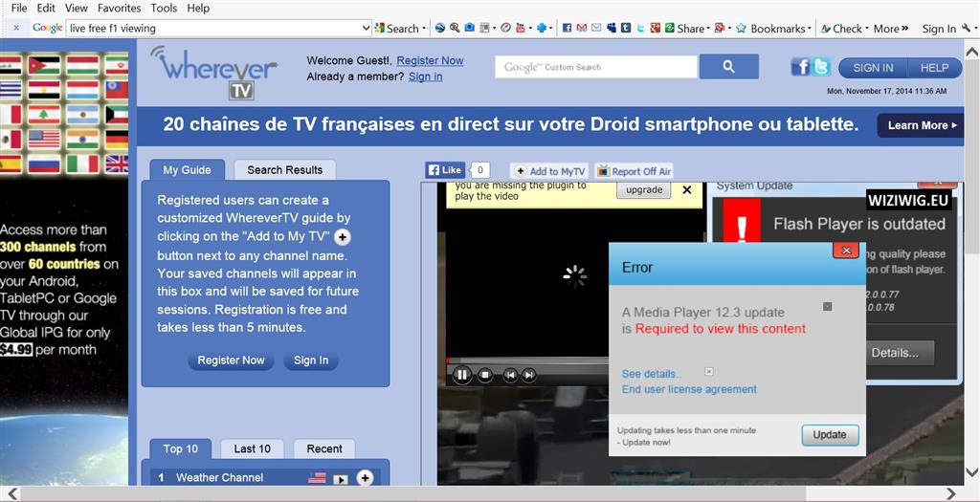Click the magnifier search button beside Custom Search
This screenshot has width=980, height=502.
click(x=728, y=67)
